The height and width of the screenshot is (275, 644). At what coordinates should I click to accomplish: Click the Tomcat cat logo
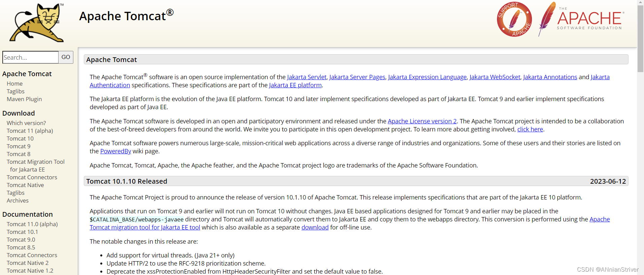[x=37, y=23]
